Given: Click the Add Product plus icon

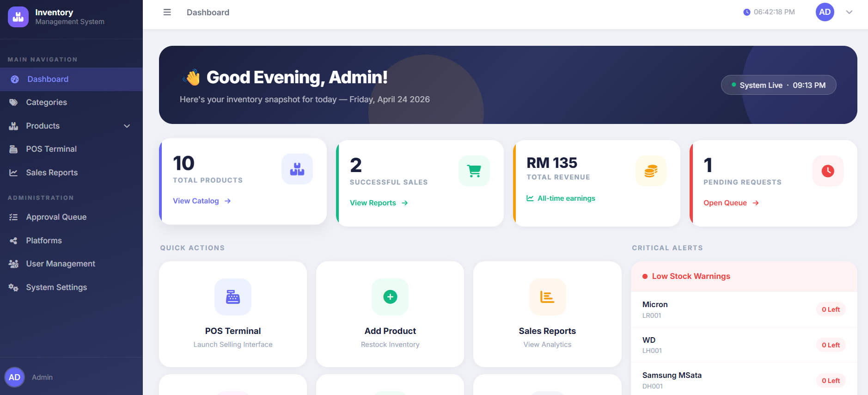Looking at the screenshot, I should 390,297.
